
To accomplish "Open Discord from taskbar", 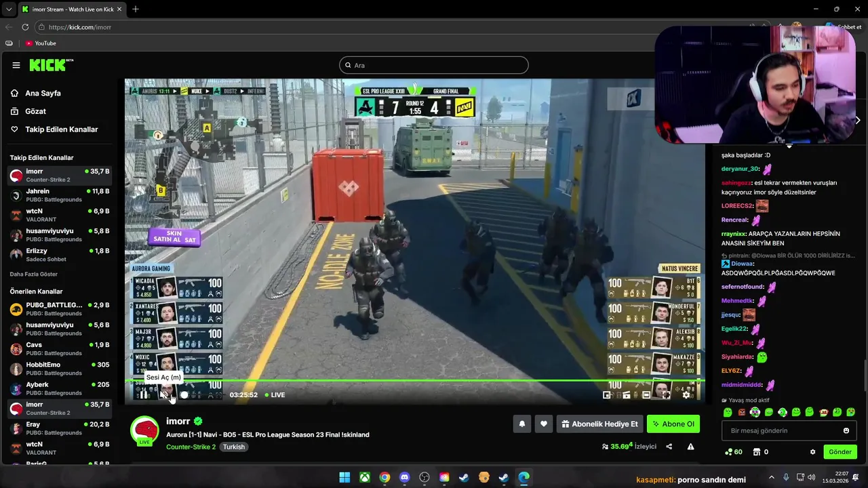I will pyautogui.click(x=405, y=477).
